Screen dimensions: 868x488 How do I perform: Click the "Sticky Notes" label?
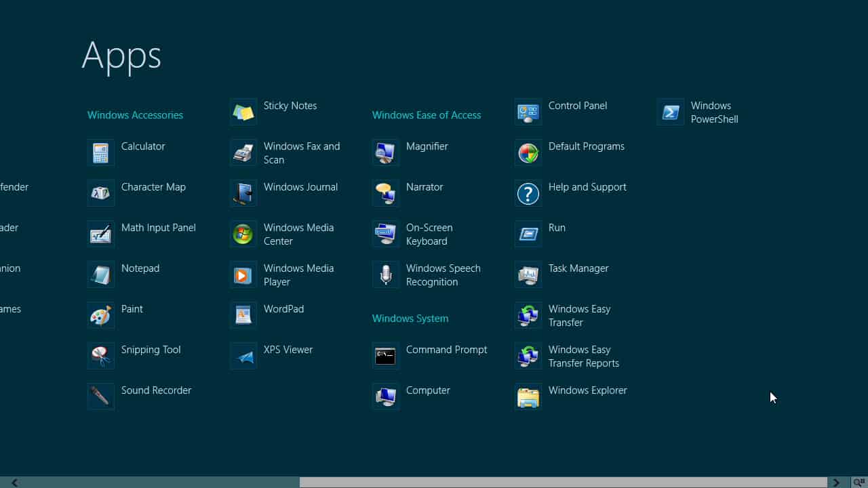pyautogui.click(x=290, y=106)
